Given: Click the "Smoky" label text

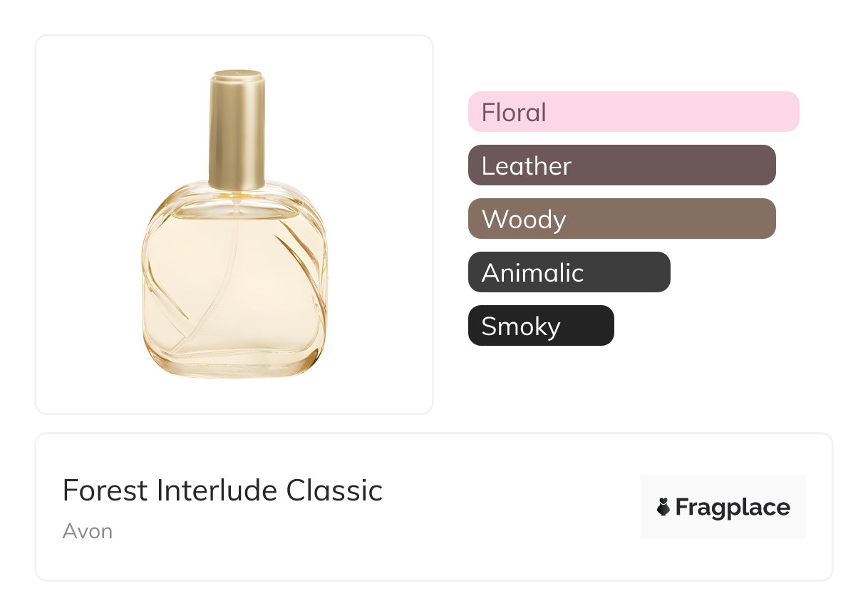Looking at the screenshot, I should click(520, 327).
